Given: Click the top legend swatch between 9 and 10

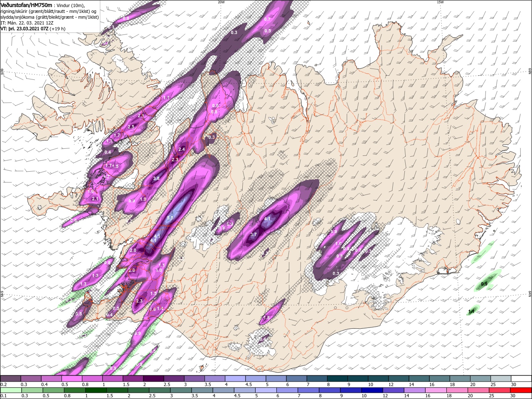Looking at the screenshot, I should (358, 379).
